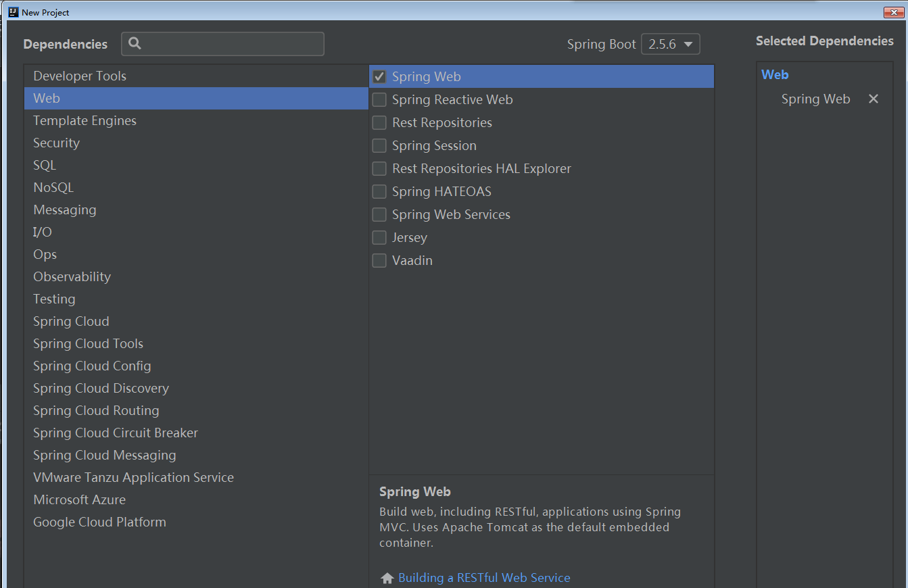Viewport: 908px width, 588px height.
Task: Uncheck the Spring Web checkbox
Action: point(379,77)
